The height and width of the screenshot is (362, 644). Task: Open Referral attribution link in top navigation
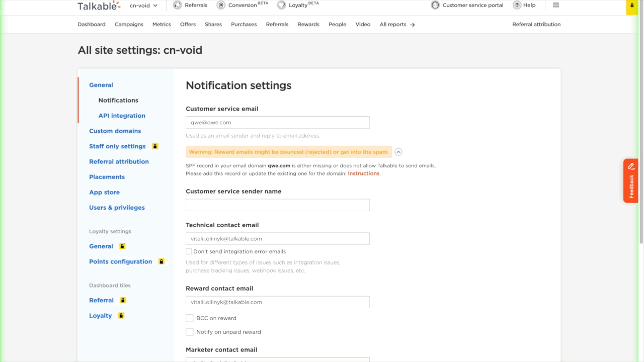536,24
